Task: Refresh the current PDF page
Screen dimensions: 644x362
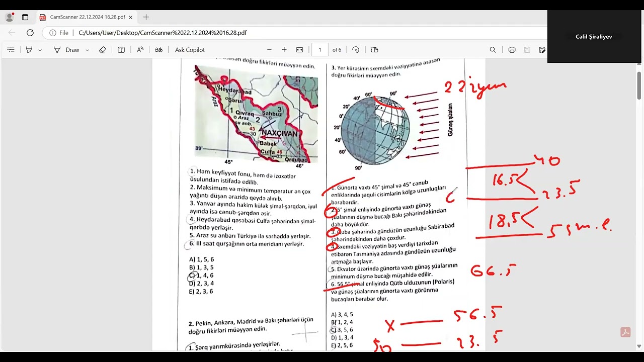Action: coord(30,33)
